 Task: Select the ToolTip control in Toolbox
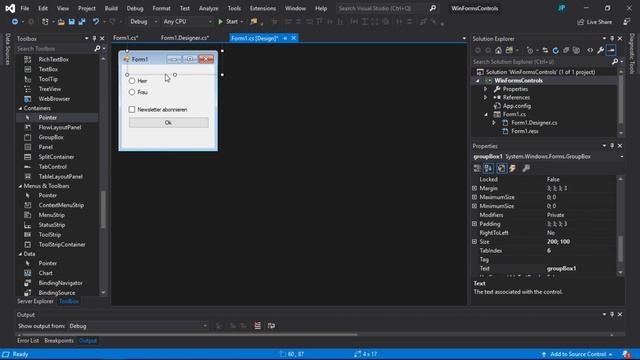[48, 79]
